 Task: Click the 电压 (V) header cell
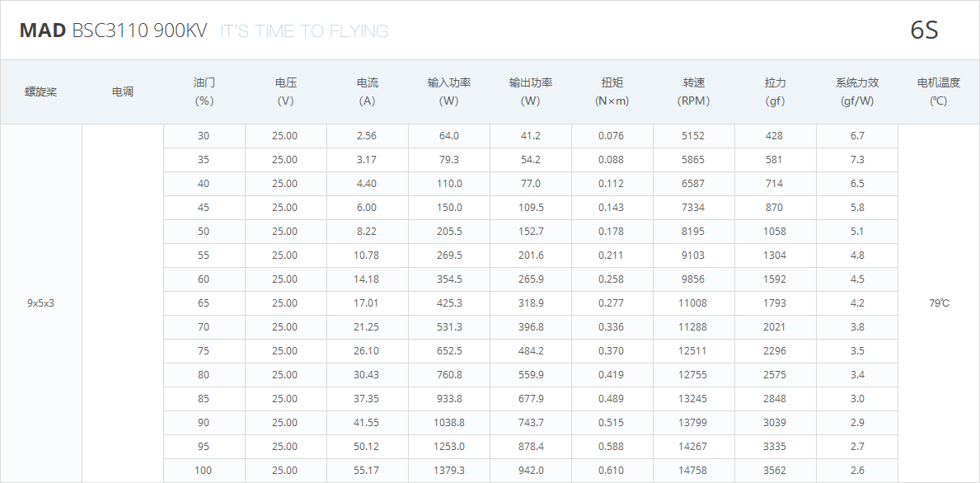(x=286, y=91)
